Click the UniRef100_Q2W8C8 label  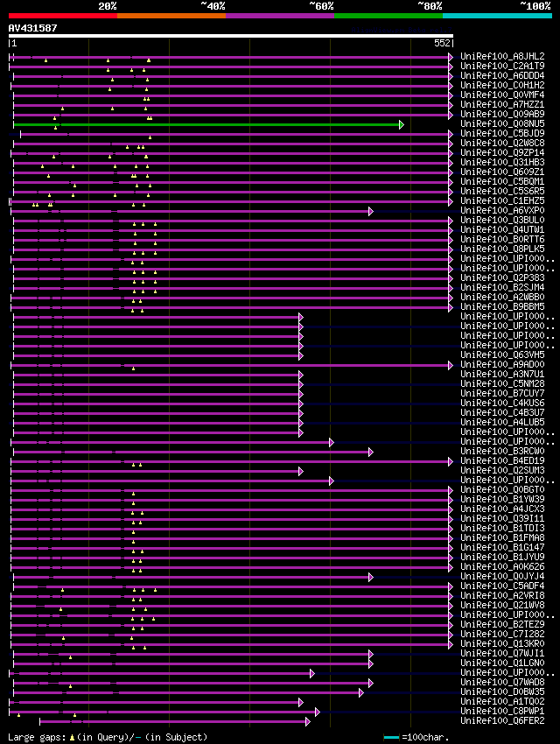click(x=502, y=143)
